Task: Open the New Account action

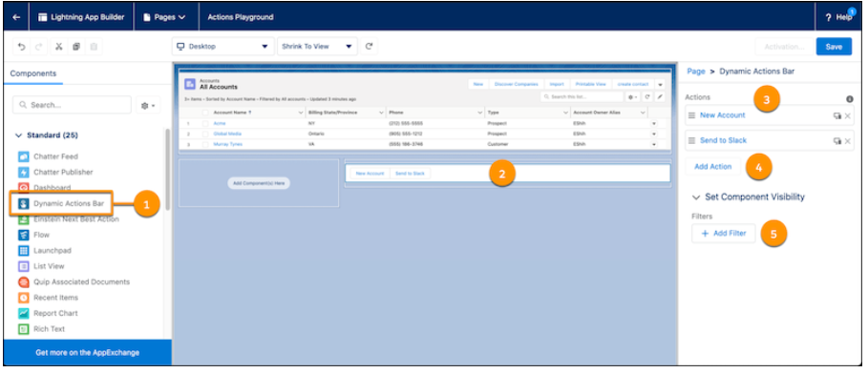Action: click(723, 115)
